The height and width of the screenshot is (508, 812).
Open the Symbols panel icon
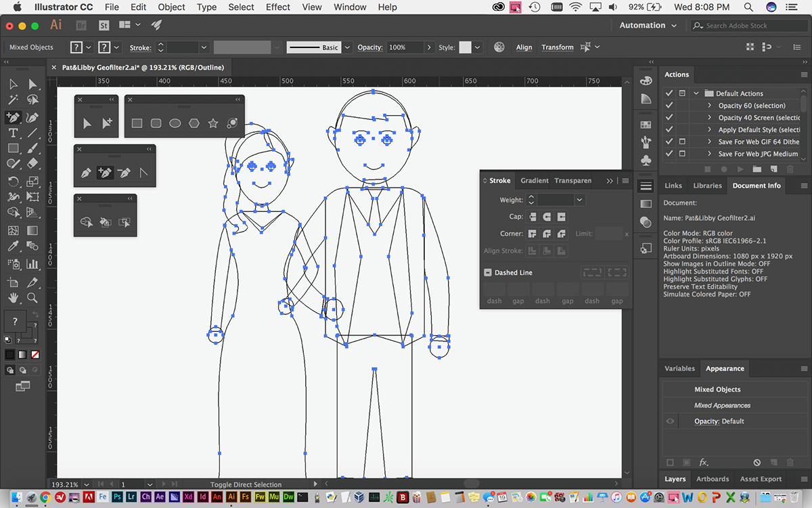click(646, 161)
